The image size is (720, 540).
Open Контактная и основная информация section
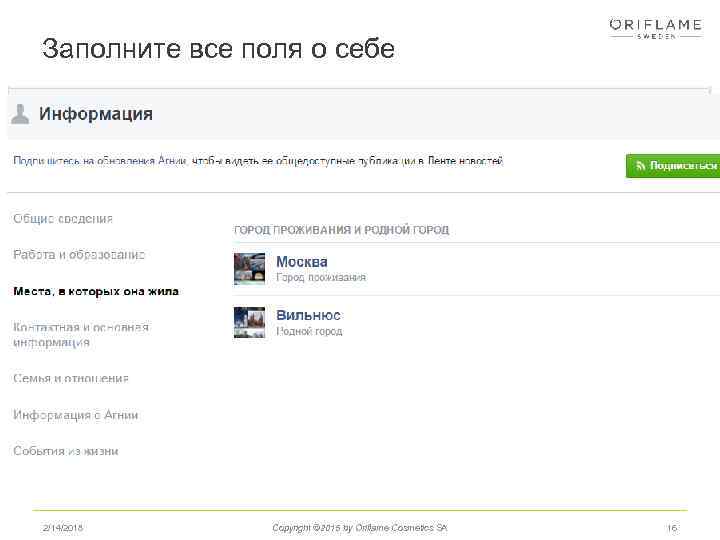point(81,335)
